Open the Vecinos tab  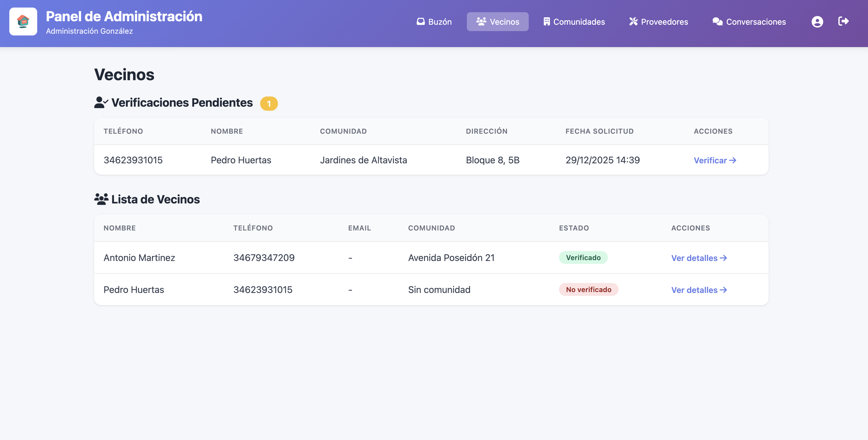[x=497, y=22]
